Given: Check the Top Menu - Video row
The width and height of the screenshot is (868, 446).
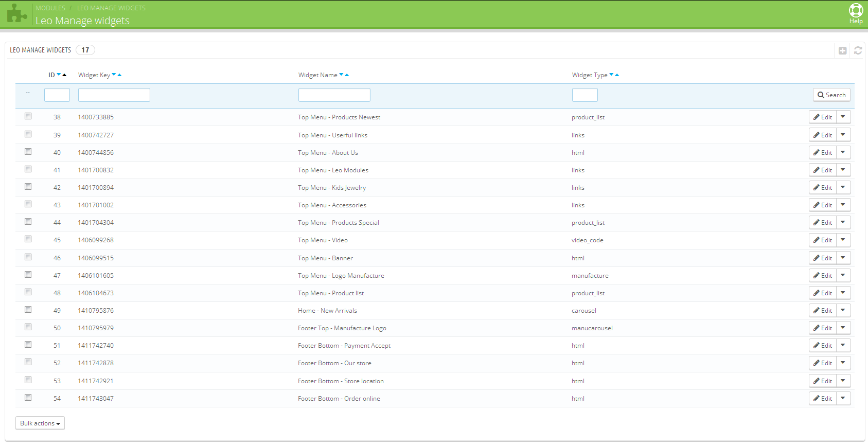Looking at the screenshot, I should 28,239.
